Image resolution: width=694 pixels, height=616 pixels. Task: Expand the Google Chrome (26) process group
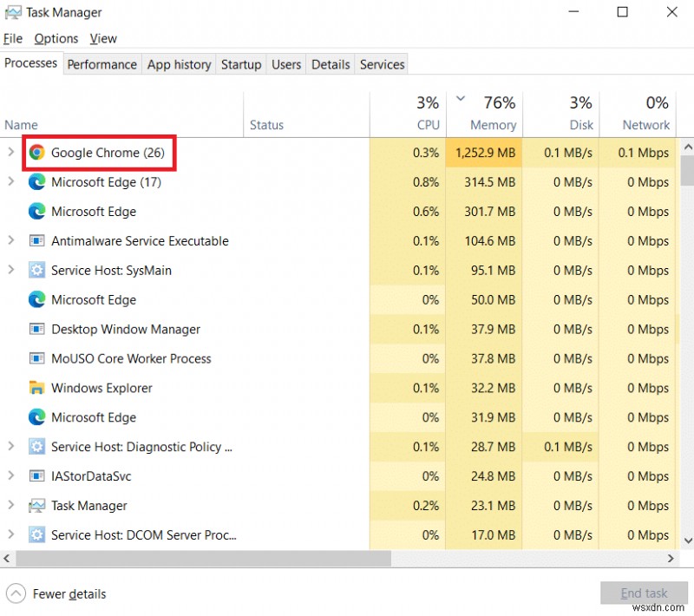11,152
